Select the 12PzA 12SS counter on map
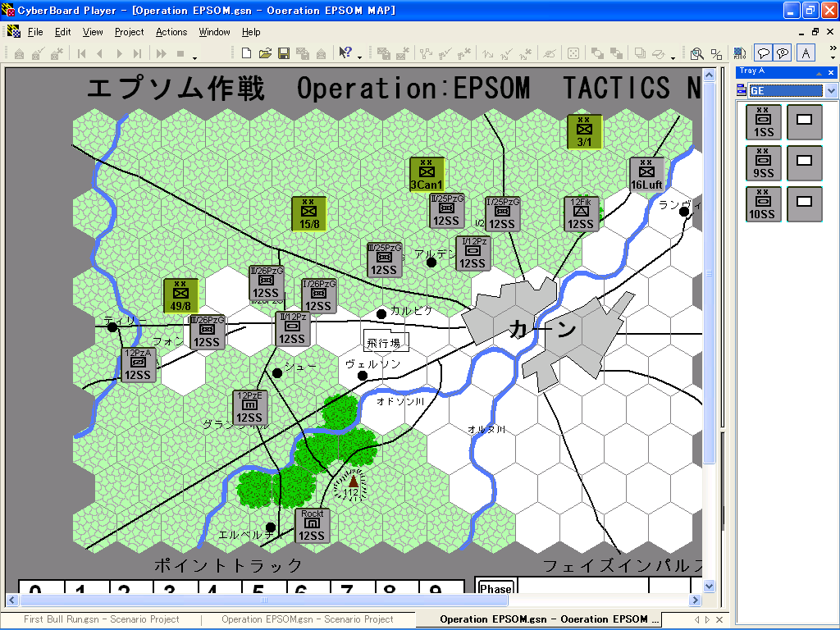840x630 pixels. point(139,365)
